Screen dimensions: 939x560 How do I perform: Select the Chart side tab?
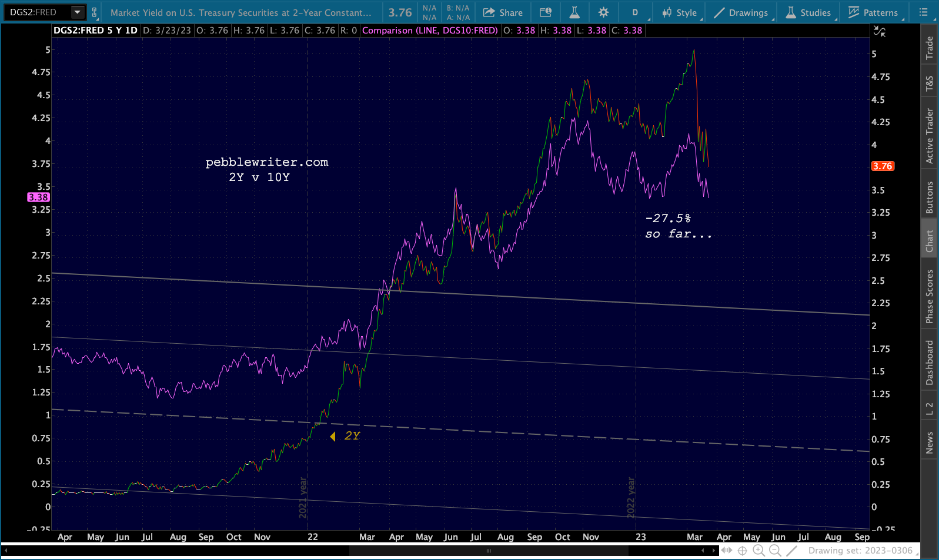tap(930, 240)
